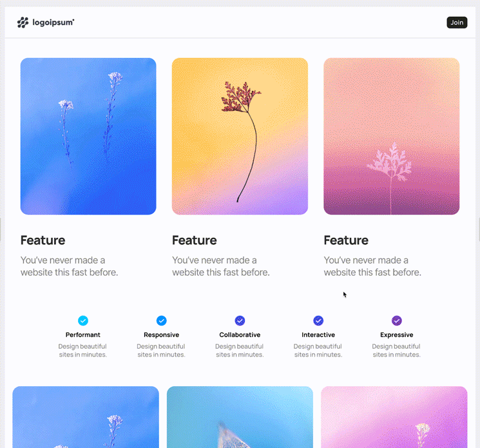Select the bottom-row pink-purple flower card
This screenshot has width=480, height=448.
394,417
